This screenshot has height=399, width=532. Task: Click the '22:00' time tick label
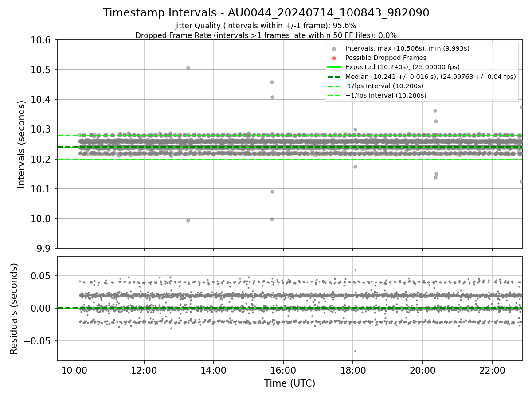[493, 370]
